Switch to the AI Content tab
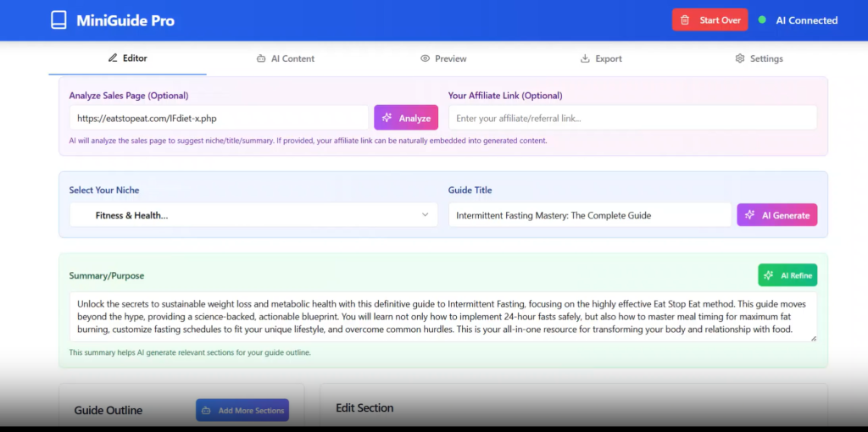 [x=286, y=58]
